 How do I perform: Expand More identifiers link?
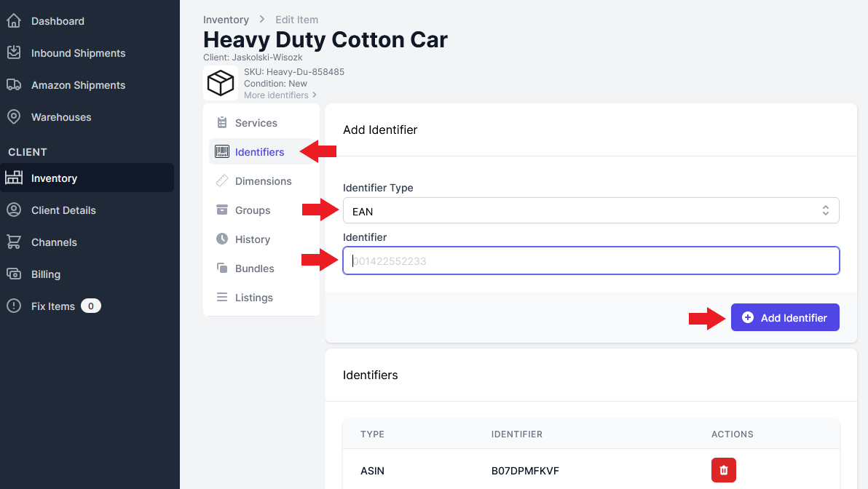click(x=280, y=95)
